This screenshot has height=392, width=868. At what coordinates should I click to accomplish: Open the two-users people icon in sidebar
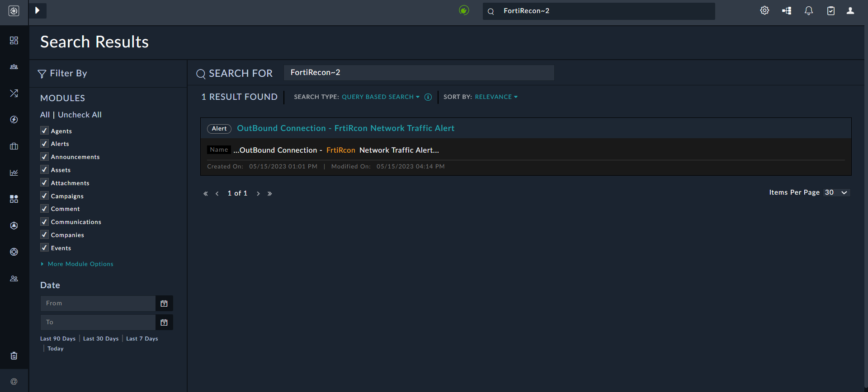(14, 279)
